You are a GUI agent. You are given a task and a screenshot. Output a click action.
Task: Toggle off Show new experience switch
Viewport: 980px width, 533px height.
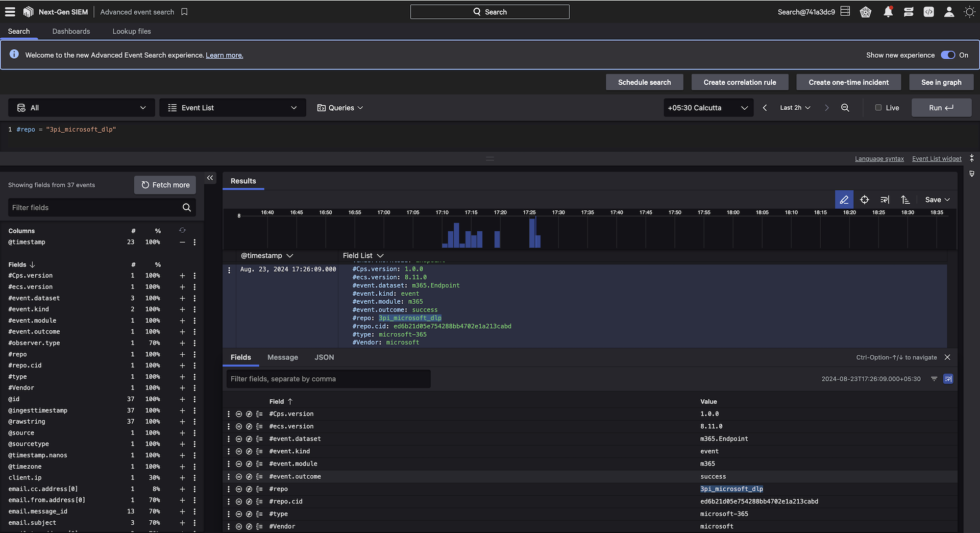[948, 55]
